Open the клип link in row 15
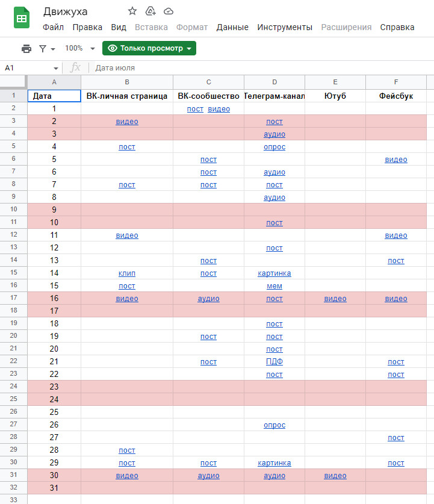The image size is (434, 504). [x=127, y=273]
